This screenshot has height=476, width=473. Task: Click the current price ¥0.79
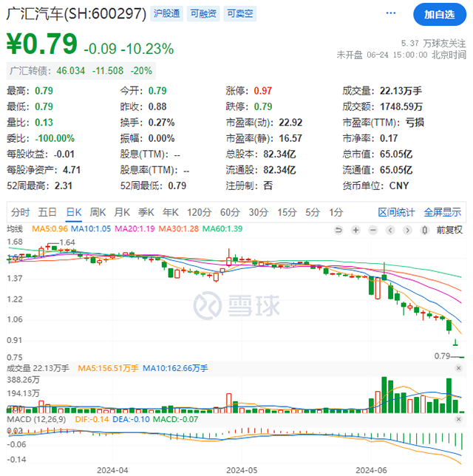pos(42,44)
